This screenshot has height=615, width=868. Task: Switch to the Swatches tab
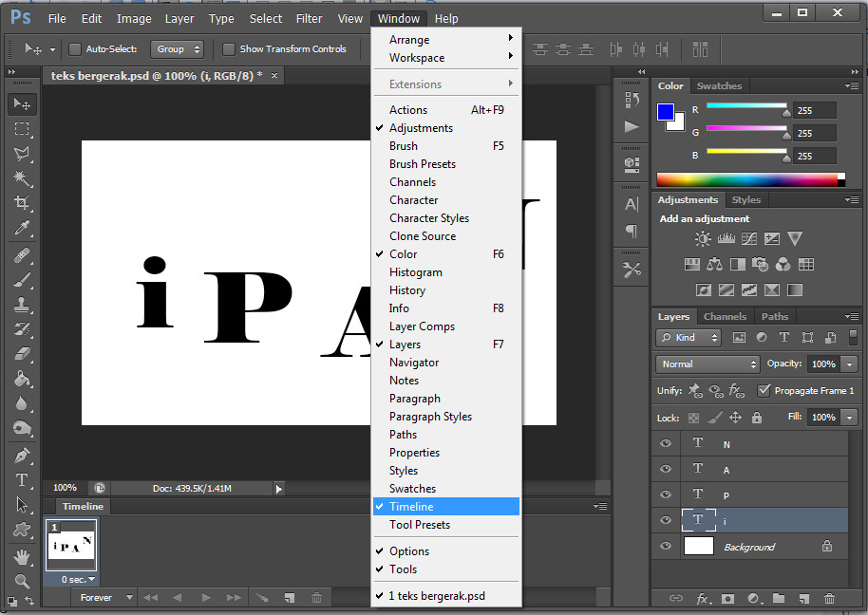click(x=719, y=85)
